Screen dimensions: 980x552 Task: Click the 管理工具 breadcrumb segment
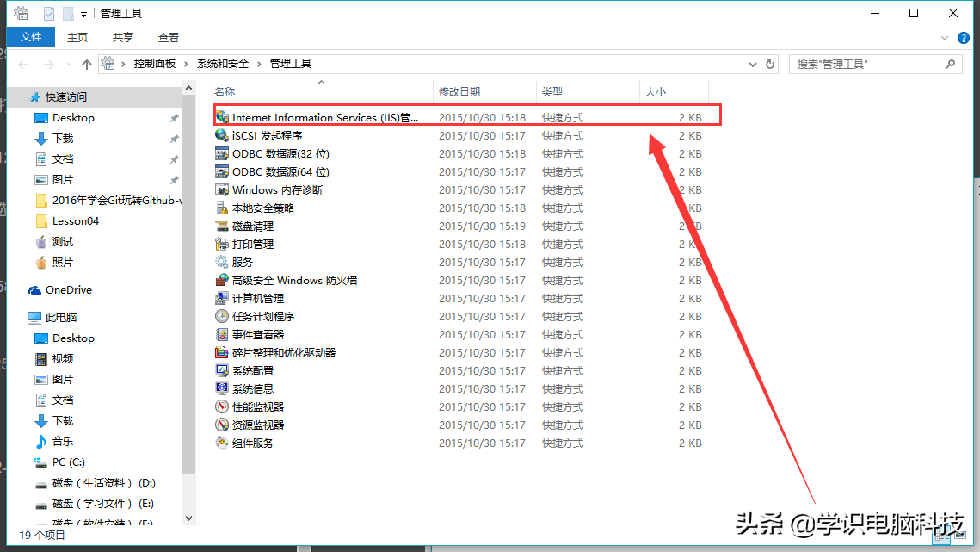point(290,64)
